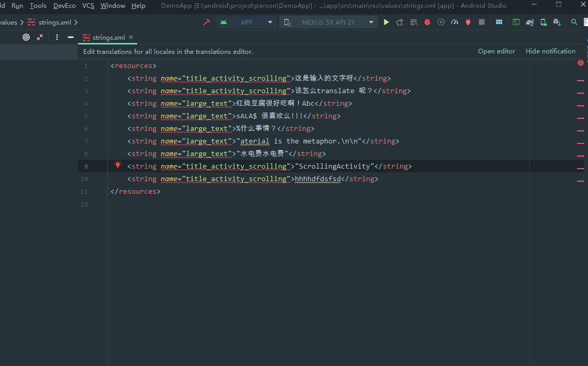
Task: Click the text 红烧豆腐很好吃啊 on line 4
Action: (x=265, y=103)
